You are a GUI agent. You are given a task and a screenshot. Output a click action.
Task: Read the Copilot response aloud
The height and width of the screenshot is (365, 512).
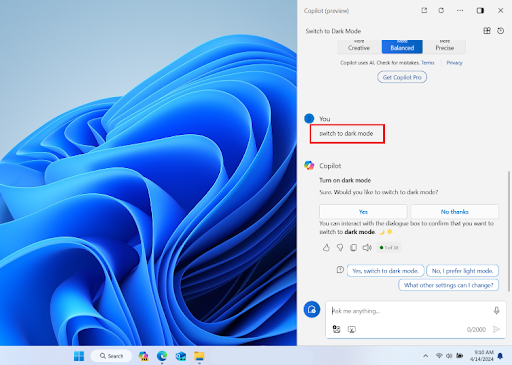point(367,247)
